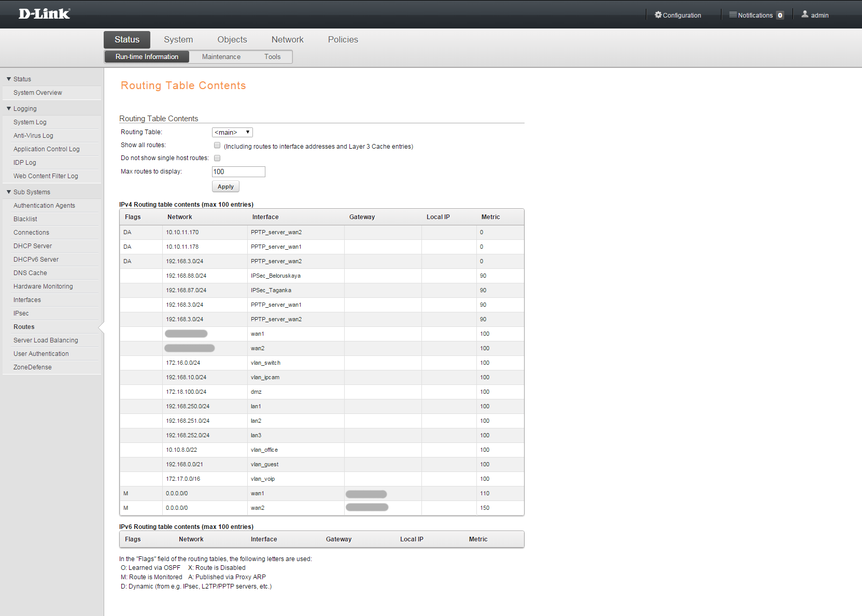The image size is (862, 616).
Task: Open the Routing Table dropdown
Action: click(x=232, y=132)
